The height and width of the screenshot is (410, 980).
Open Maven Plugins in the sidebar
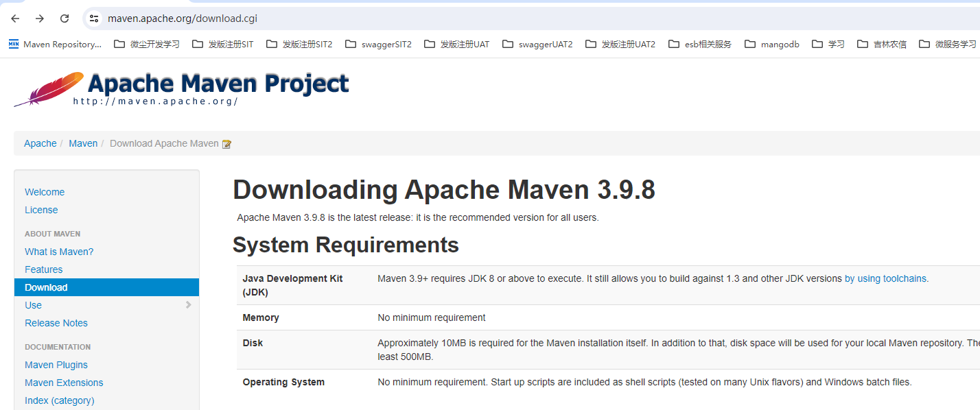click(x=56, y=365)
